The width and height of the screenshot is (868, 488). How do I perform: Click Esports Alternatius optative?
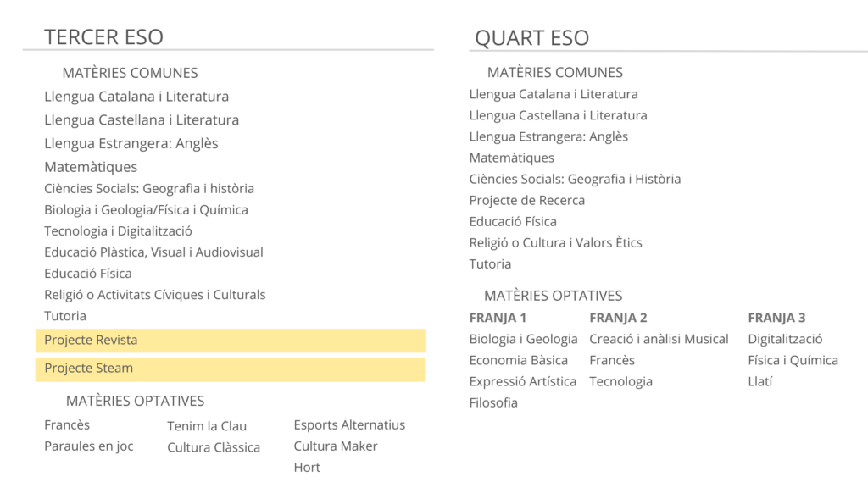(x=349, y=425)
